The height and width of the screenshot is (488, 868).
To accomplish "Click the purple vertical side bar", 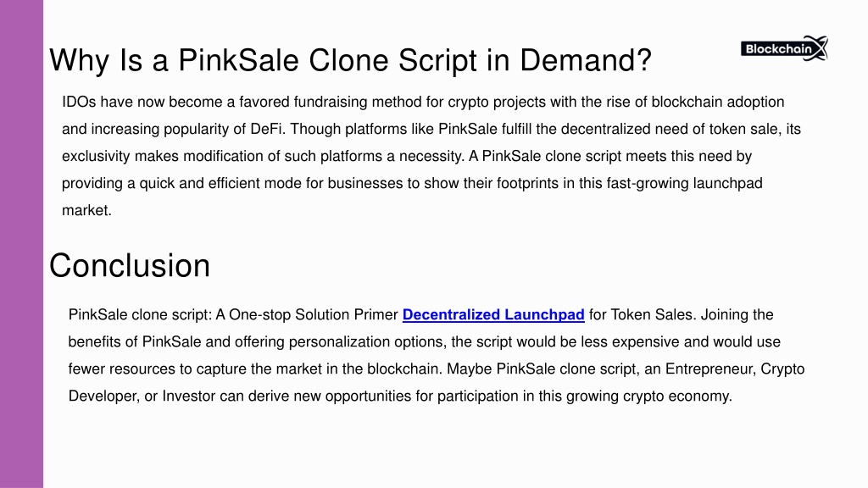I will click(21, 244).
